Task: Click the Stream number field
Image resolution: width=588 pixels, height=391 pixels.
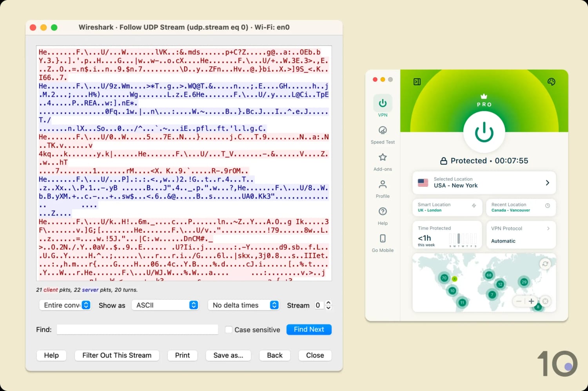Action: pyautogui.click(x=319, y=305)
